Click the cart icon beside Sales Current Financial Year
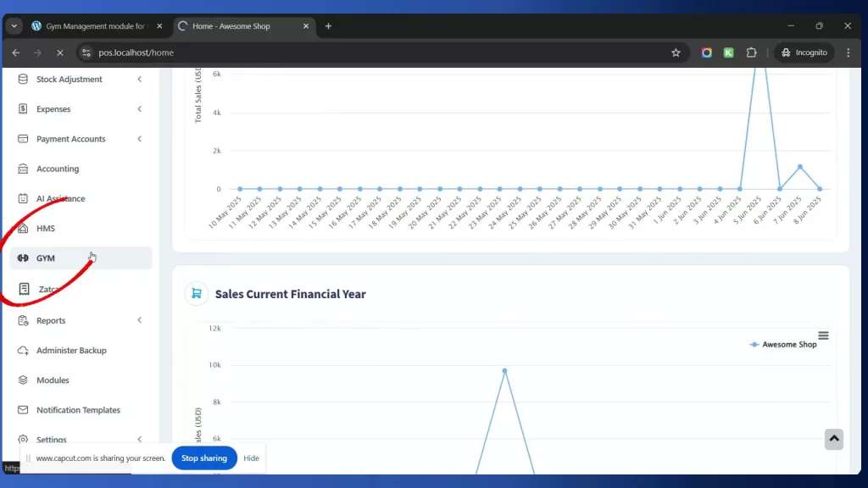This screenshot has height=488, width=868. pyautogui.click(x=197, y=294)
